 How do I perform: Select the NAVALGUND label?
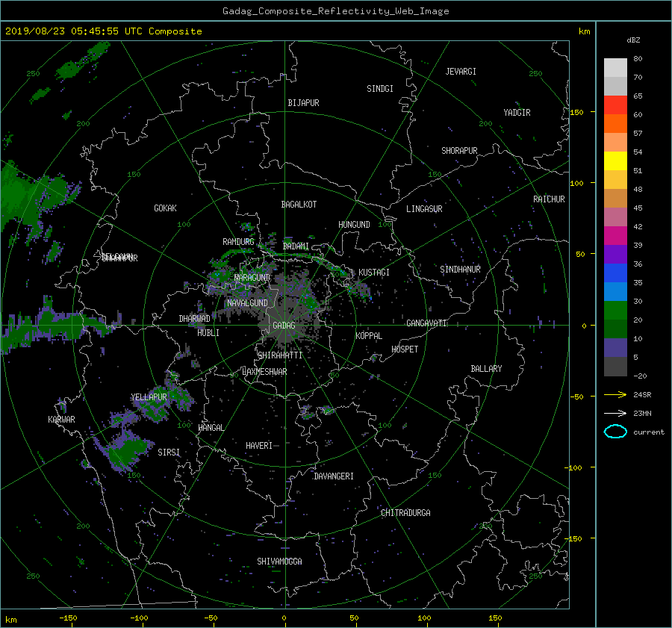[247, 303]
